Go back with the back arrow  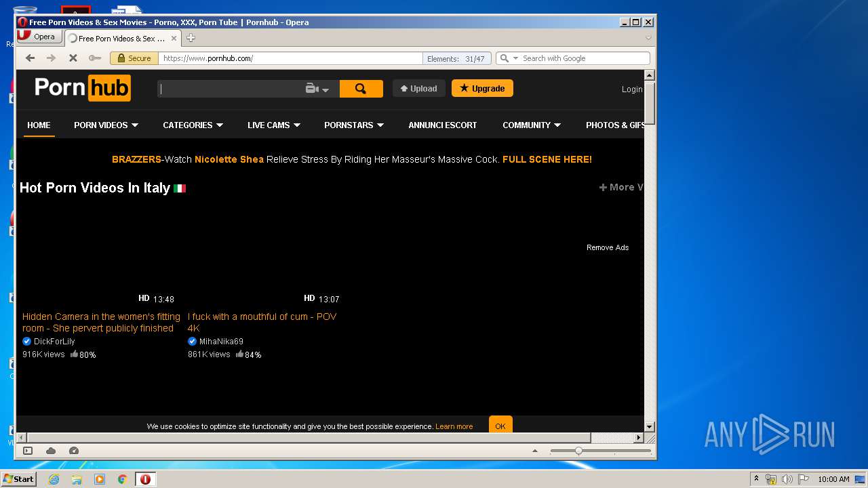(x=30, y=58)
